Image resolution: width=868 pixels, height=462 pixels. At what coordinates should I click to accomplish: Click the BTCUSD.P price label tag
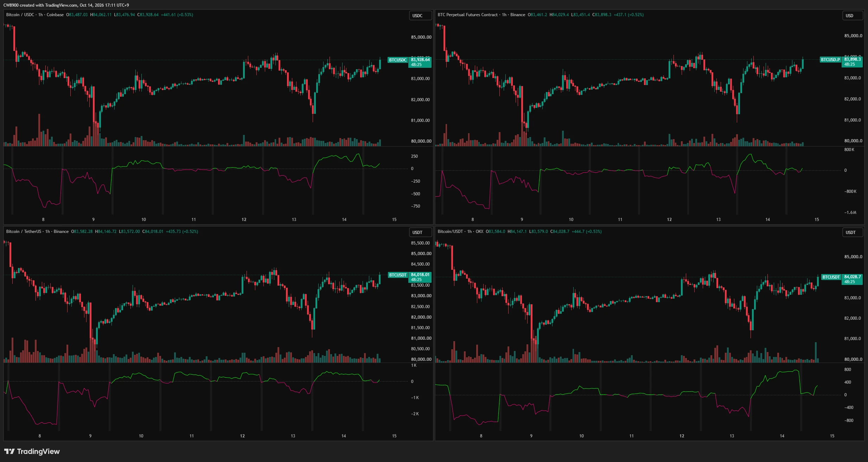pyautogui.click(x=830, y=60)
